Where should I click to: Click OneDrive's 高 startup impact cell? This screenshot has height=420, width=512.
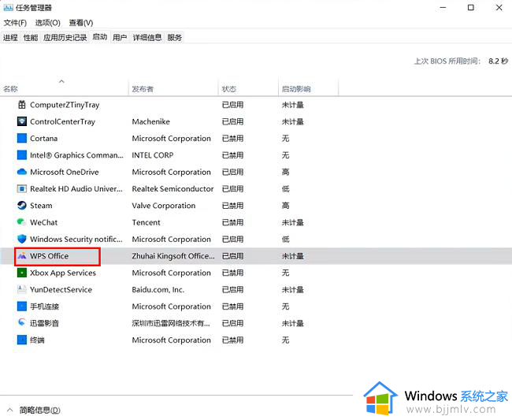coord(286,172)
